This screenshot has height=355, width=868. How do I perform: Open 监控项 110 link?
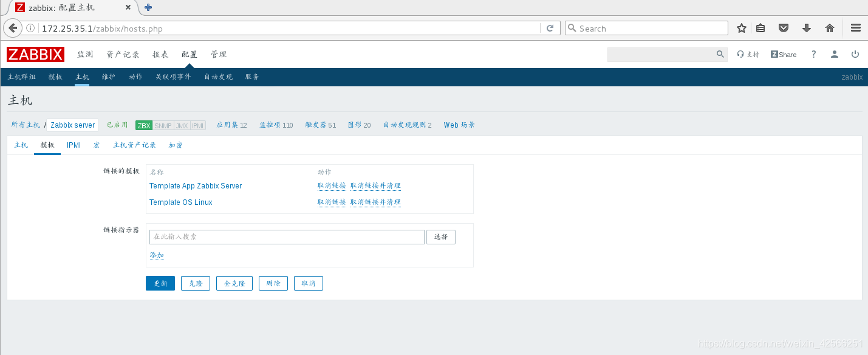click(276, 125)
